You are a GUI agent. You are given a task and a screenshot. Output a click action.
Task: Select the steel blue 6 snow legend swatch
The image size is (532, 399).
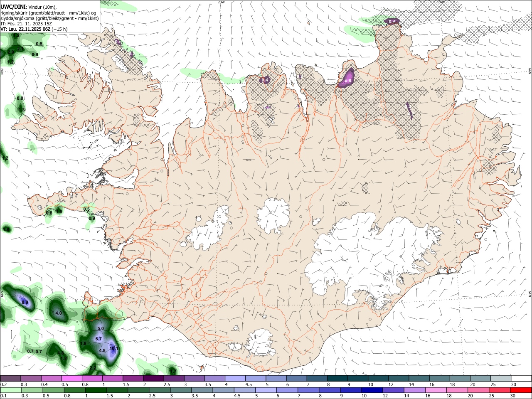pyautogui.click(x=297, y=379)
